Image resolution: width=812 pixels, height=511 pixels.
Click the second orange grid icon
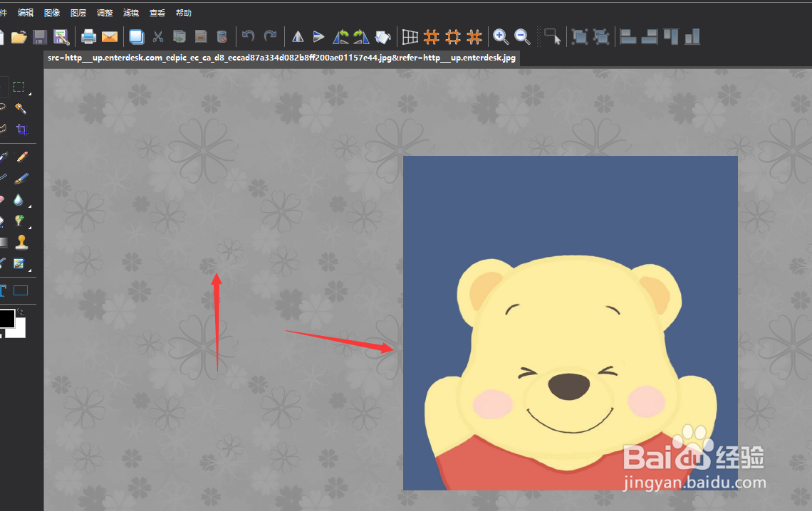point(452,37)
